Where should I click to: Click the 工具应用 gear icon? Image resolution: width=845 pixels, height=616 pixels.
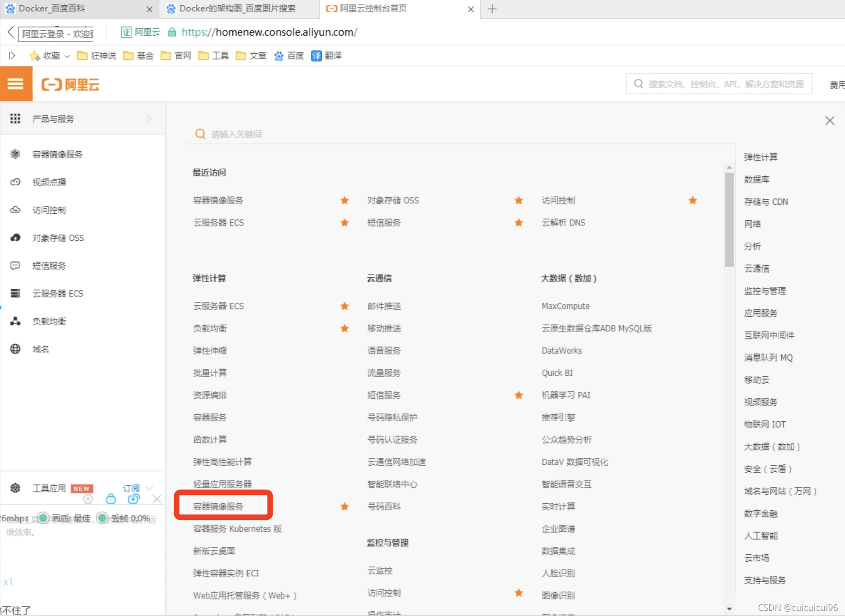[x=15, y=488]
